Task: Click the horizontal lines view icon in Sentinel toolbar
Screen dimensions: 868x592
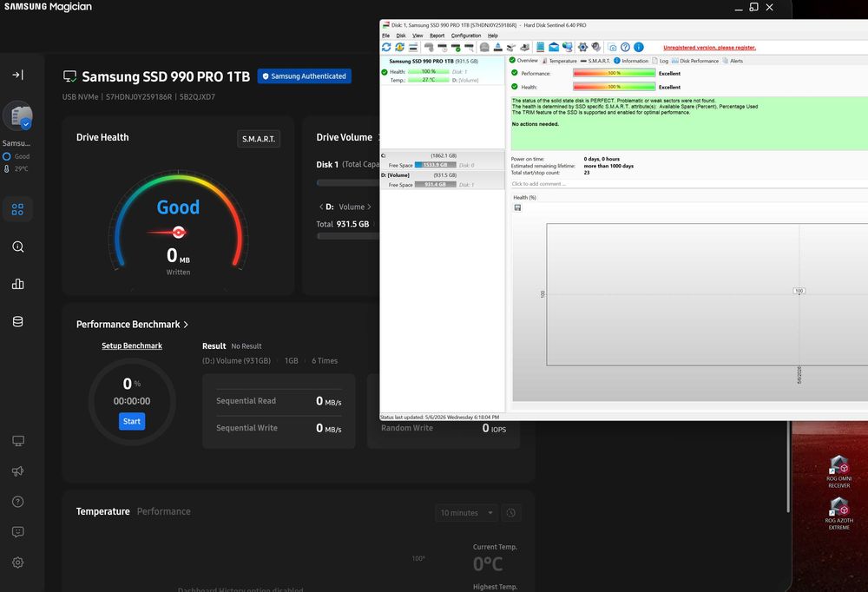Action: 413,47
